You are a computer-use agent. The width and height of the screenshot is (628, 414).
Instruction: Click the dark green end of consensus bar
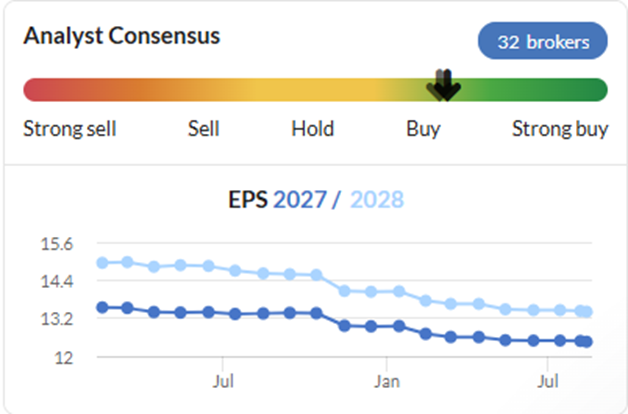coord(595,90)
